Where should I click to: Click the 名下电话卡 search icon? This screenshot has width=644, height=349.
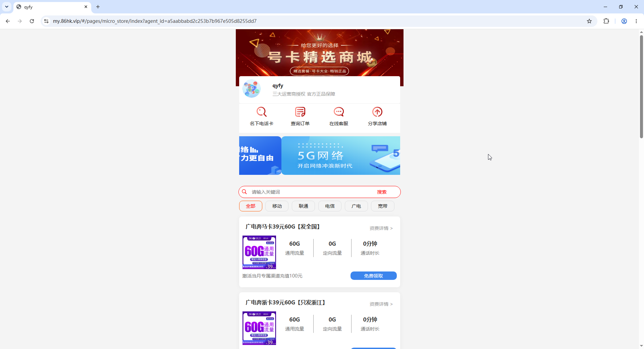click(261, 112)
